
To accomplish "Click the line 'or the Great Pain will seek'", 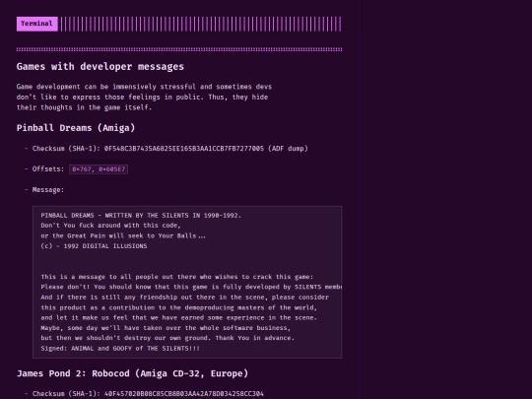I will pos(123,235).
